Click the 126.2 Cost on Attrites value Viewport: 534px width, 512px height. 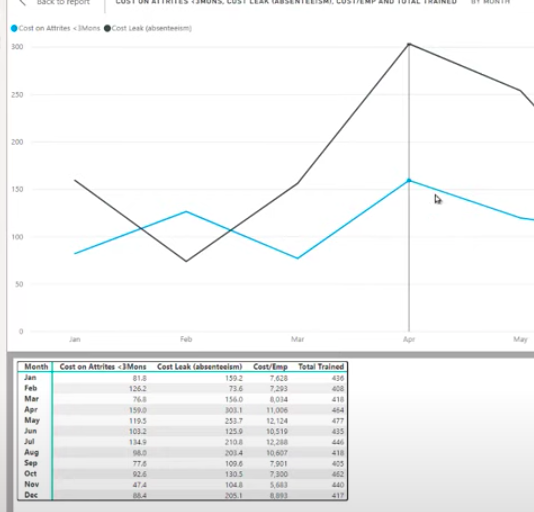tap(138, 389)
